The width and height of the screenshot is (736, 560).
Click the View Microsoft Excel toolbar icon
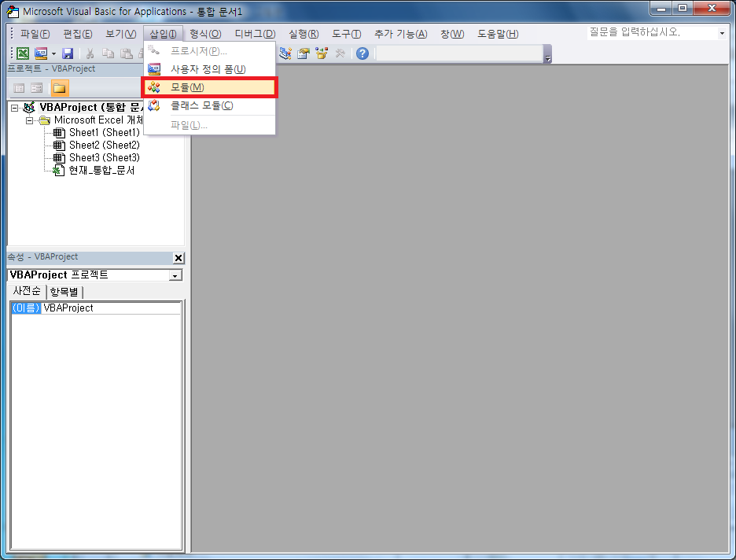tap(23, 53)
